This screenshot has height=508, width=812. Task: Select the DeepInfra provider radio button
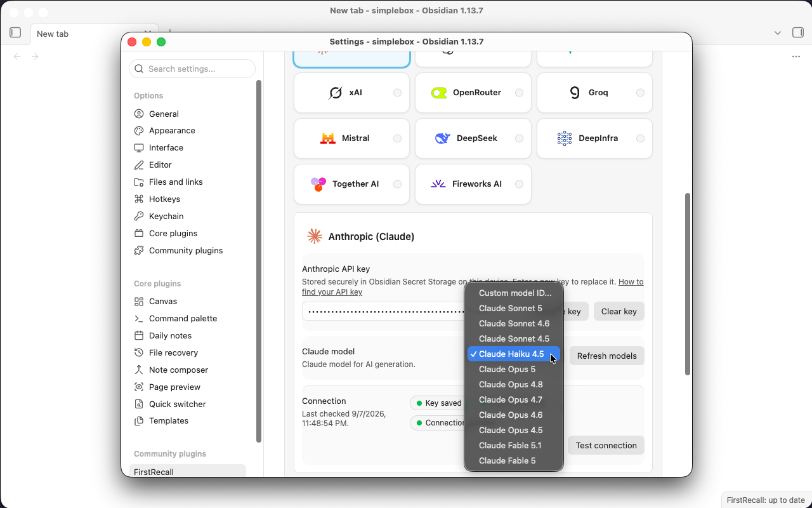pyautogui.click(x=640, y=138)
